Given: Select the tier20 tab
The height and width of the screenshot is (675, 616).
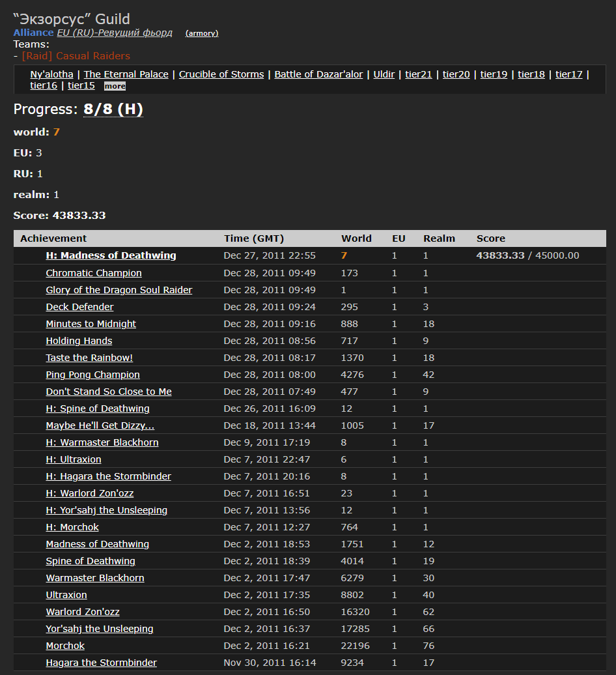Looking at the screenshot, I should coord(456,74).
